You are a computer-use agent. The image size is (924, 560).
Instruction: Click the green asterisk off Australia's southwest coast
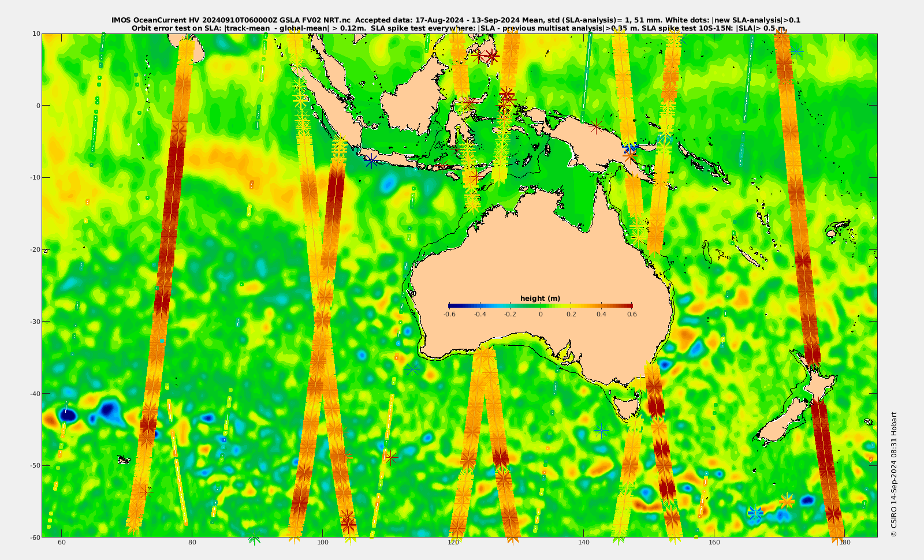[412, 368]
